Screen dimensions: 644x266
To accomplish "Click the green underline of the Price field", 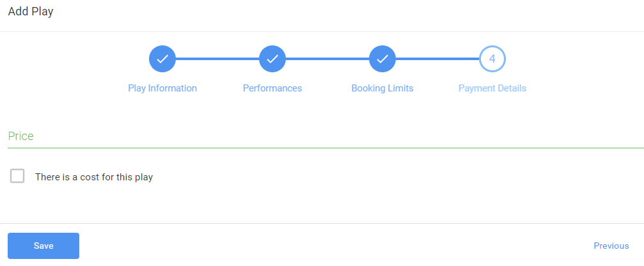I will click(x=326, y=147).
